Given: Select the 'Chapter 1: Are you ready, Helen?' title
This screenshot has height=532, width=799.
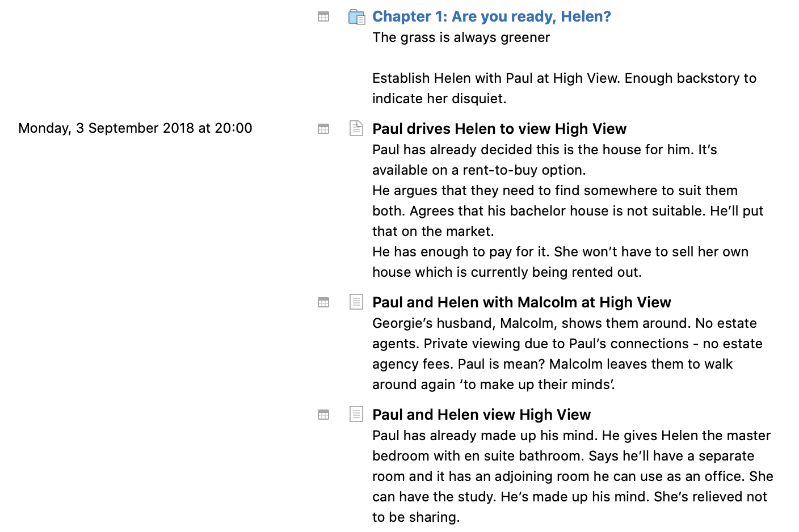Looking at the screenshot, I should (x=491, y=16).
